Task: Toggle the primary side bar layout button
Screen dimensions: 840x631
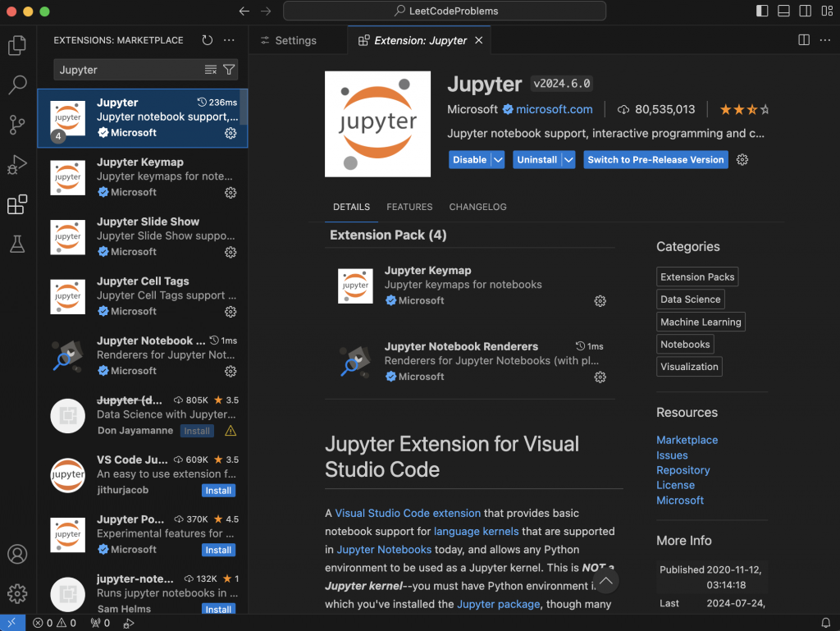Action: pos(762,11)
